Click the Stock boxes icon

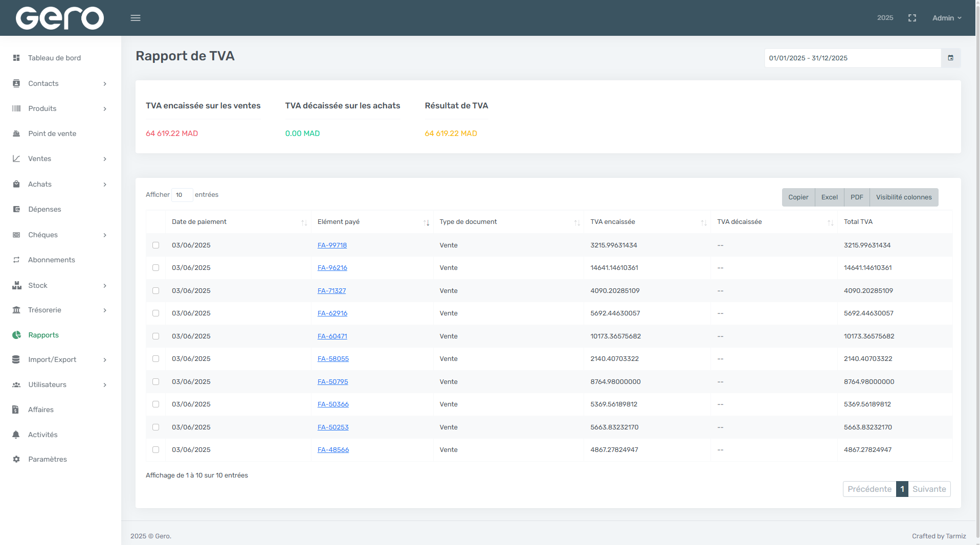tap(16, 285)
